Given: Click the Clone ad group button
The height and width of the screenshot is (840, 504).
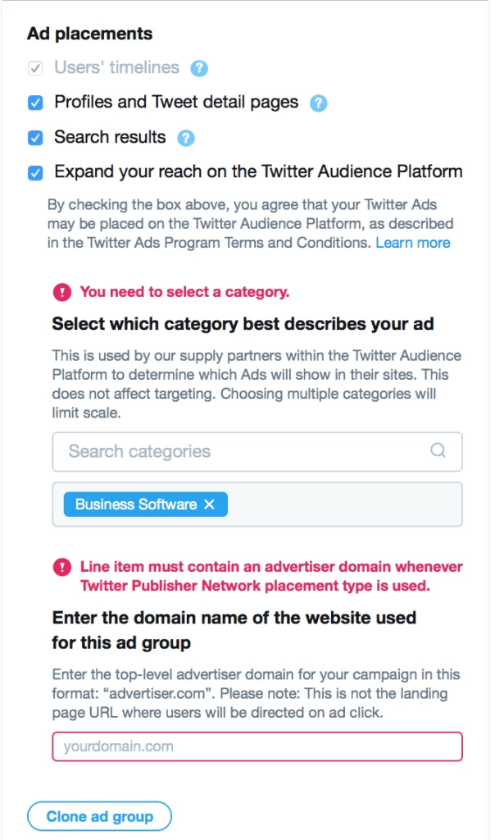Looking at the screenshot, I should point(99,816).
